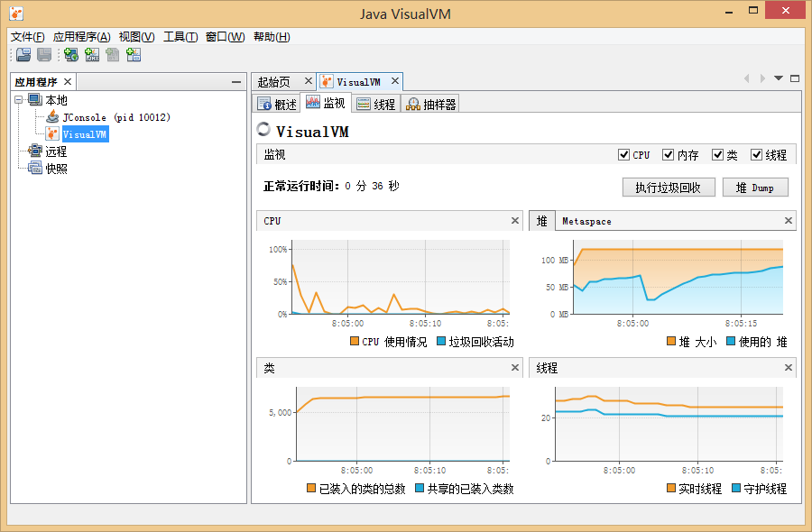Open the 文件(F) menu
This screenshot has height=532, width=812.
pyautogui.click(x=28, y=37)
